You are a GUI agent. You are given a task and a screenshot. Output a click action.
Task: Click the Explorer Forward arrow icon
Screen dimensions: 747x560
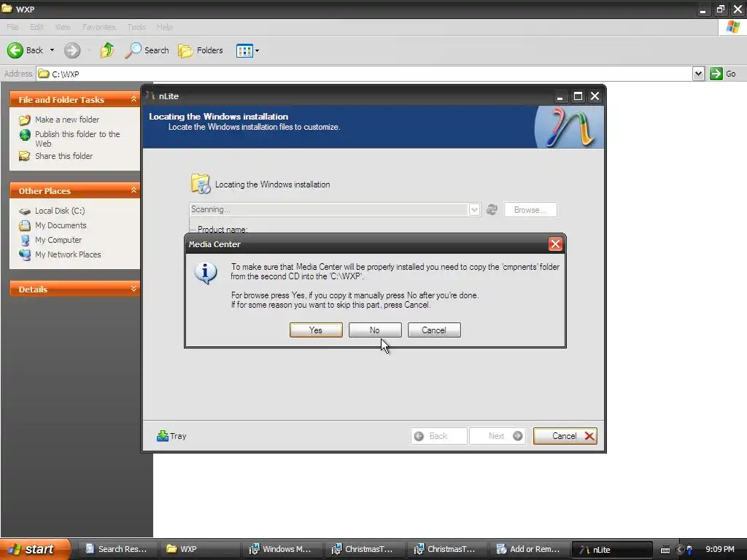click(x=72, y=50)
